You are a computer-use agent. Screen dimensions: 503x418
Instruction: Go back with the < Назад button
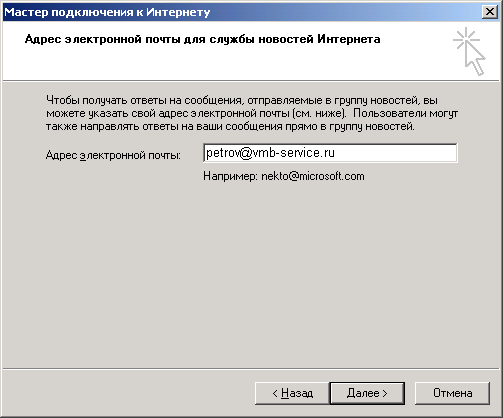[292, 393]
